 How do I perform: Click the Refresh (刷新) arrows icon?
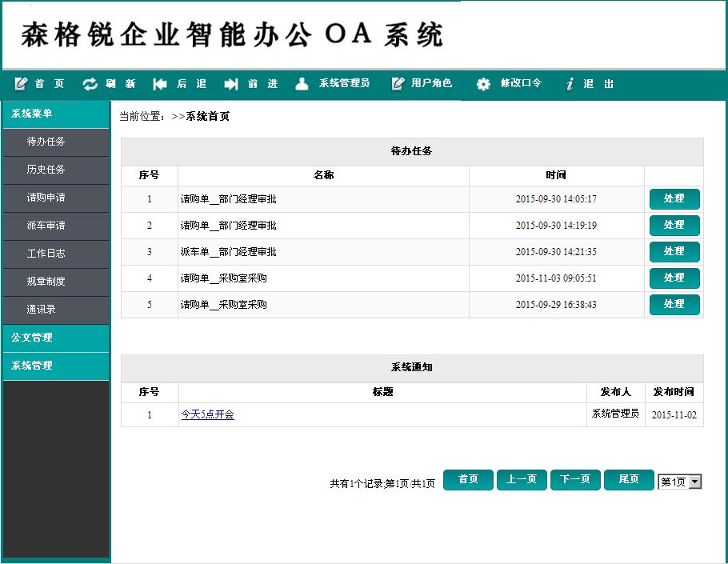(90, 84)
